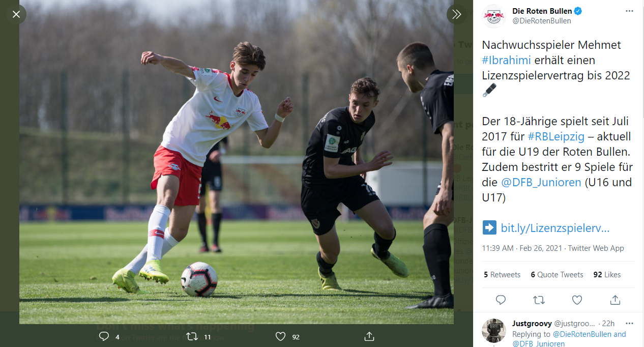Toggle the heart like icon in tweet panel
Viewport: 644px width, 347px height.
[x=576, y=300]
